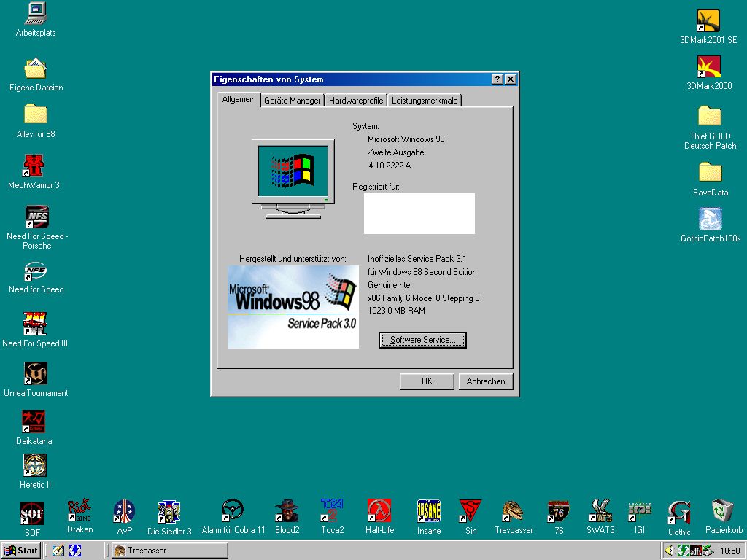The image size is (747, 560).
Task: Click the '4.10.2222 A' version text
Action: point(390,166)
